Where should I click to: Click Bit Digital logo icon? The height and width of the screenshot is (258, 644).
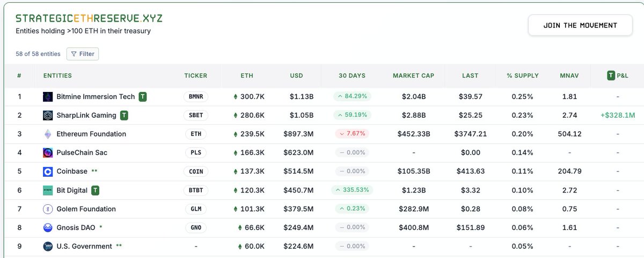(x=47, y=190)
